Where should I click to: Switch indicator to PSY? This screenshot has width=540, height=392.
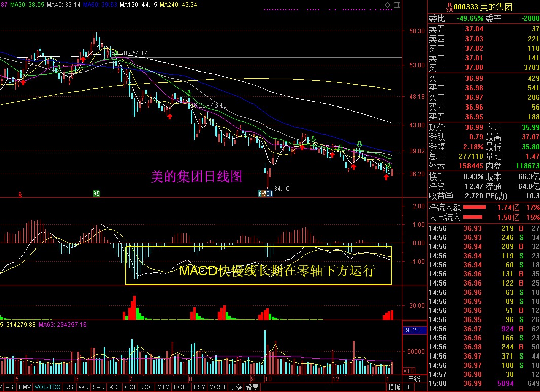pyautogui.click(x=199, y=387)
